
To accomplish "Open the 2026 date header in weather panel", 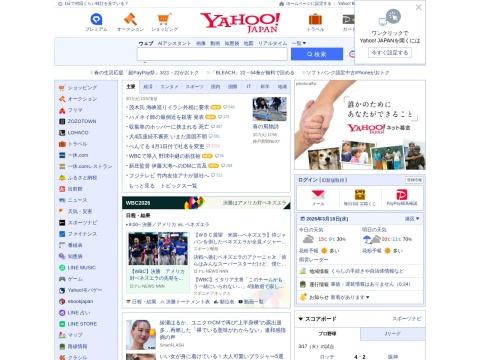I will (x=324, y=219).
